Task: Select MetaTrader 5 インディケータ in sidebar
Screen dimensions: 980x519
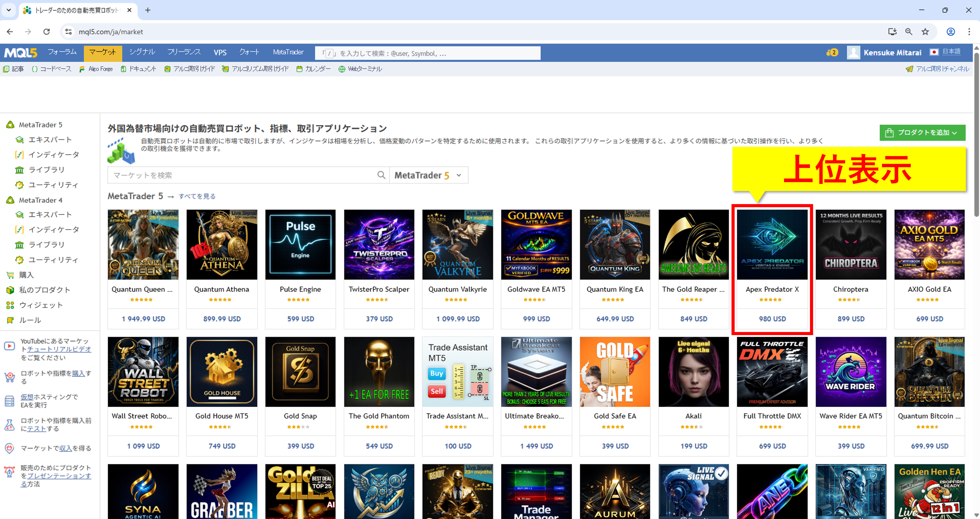Action: pos(54,155)
